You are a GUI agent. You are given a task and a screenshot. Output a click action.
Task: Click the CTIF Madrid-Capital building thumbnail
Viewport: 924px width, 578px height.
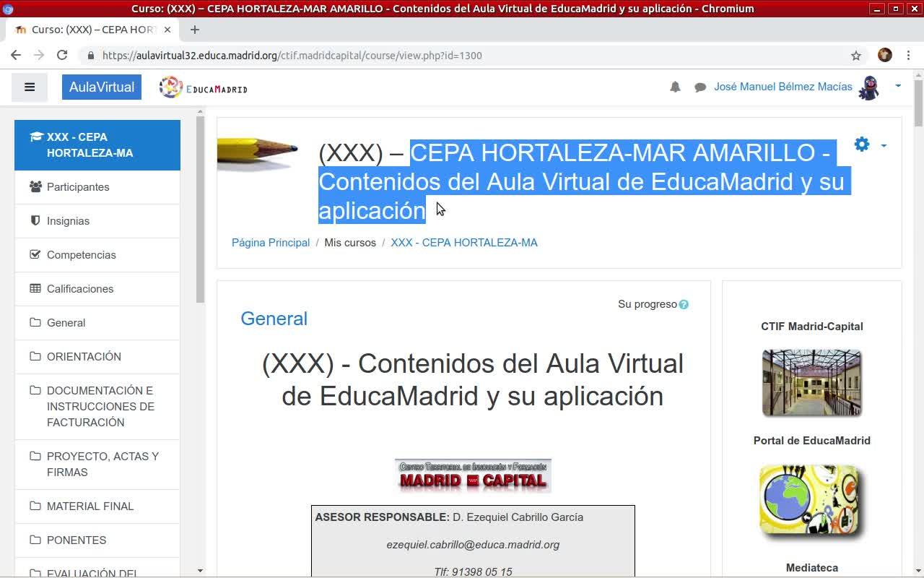tap(812, 383)
